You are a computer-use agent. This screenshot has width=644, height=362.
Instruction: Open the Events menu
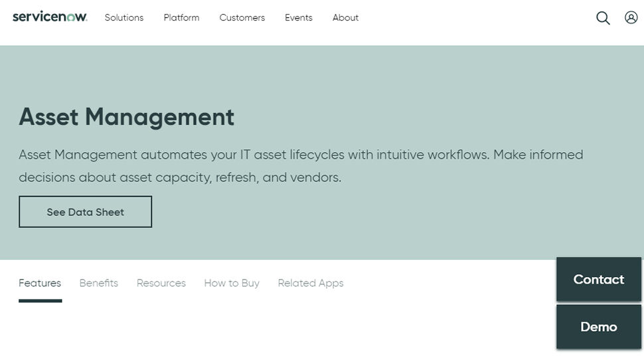point(299,18)
